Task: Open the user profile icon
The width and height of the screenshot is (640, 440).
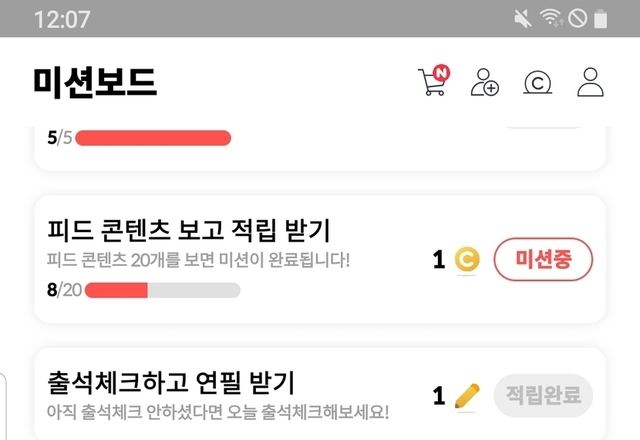Action: click(591, 83)
